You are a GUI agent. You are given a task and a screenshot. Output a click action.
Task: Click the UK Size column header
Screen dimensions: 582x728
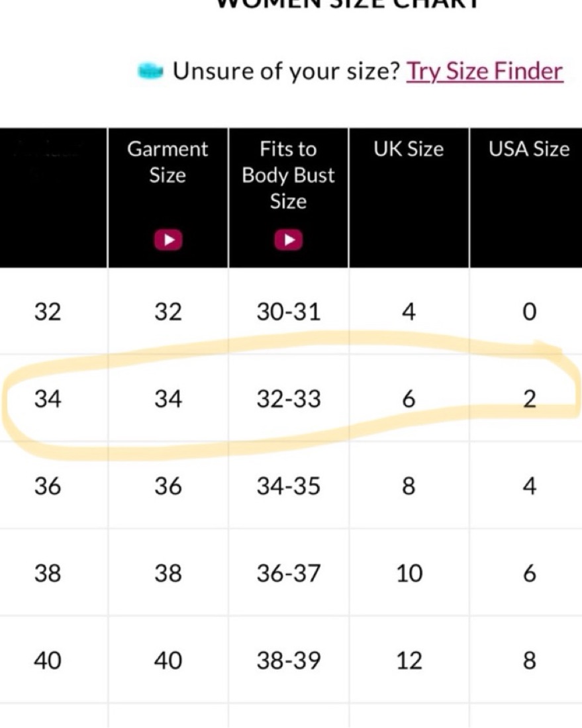[x=409, y=150]
